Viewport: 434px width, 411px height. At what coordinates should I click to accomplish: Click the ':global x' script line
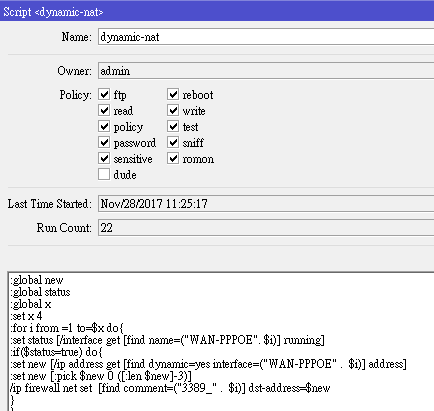[x=31, y=304]
